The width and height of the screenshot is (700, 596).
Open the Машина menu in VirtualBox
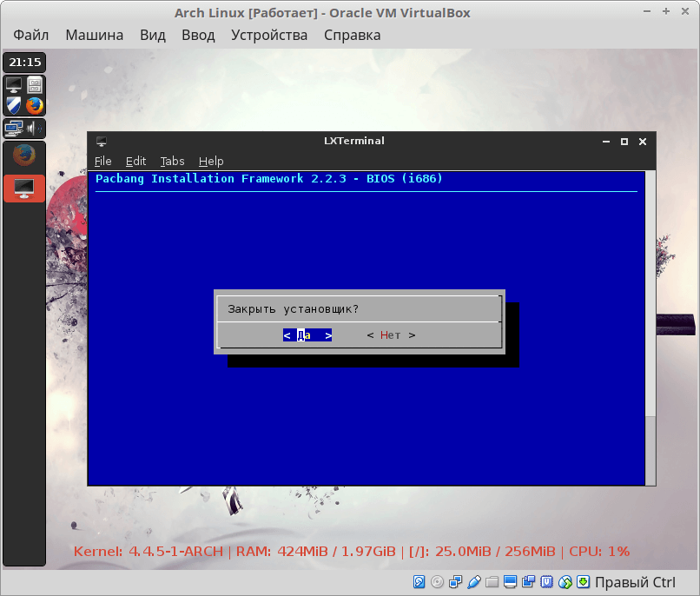point(94,35)
